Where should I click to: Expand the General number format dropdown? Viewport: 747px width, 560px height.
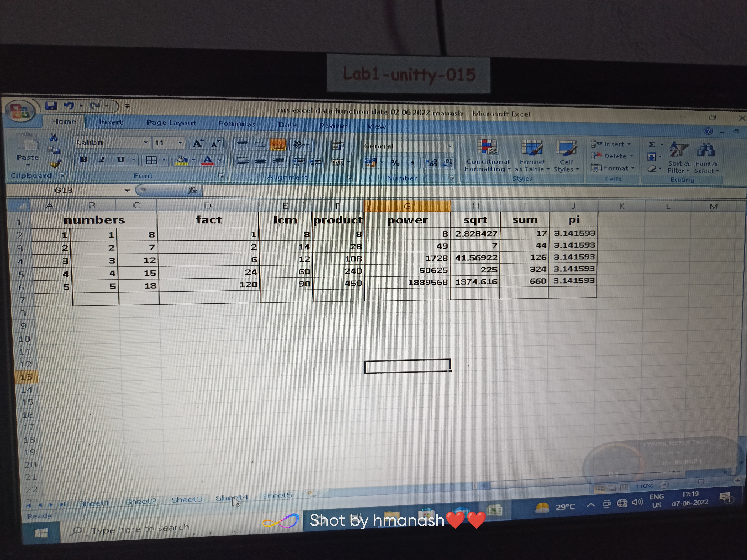point(450,146)
